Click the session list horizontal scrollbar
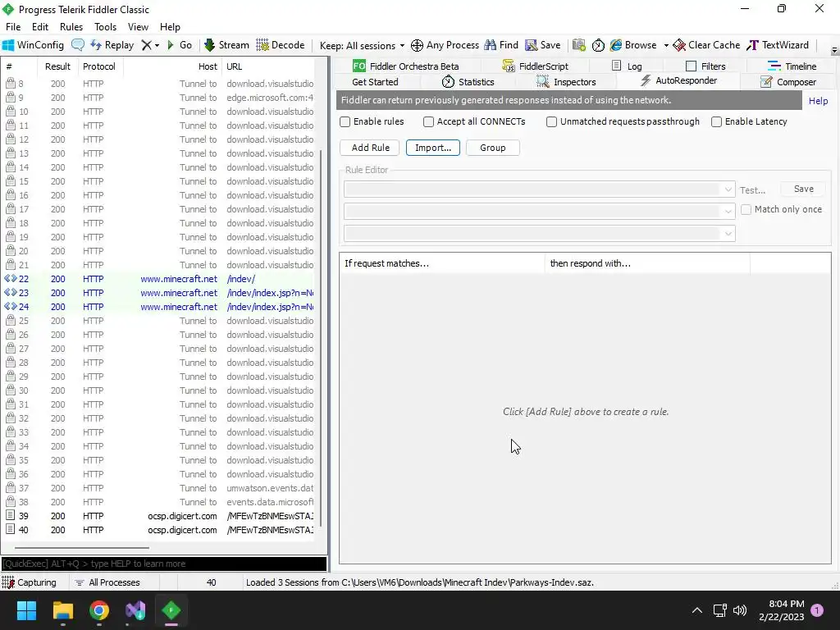Image resolution: width=840 pixels, height=630 pixels. pos(81,548)
